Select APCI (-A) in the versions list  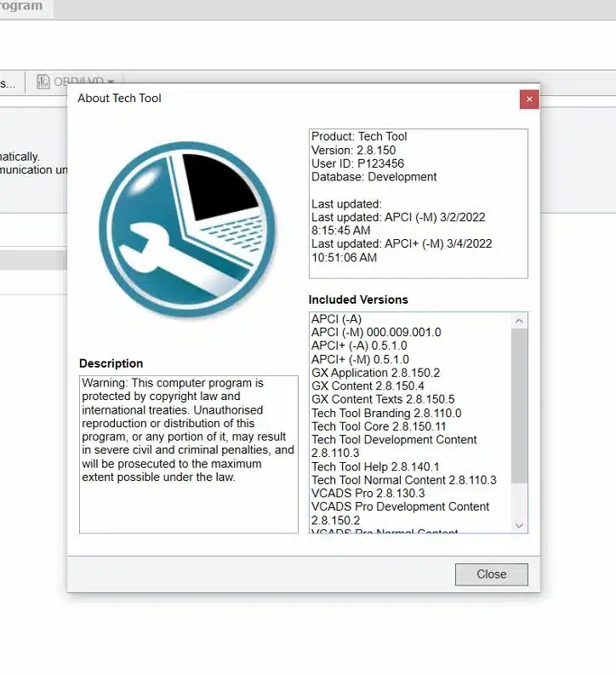[336, 319]
